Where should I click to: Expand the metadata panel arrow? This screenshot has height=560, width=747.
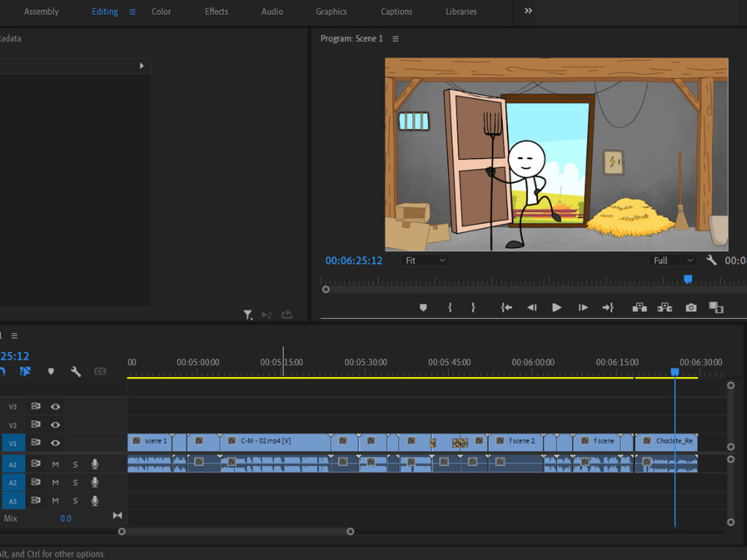click(141, 66)
